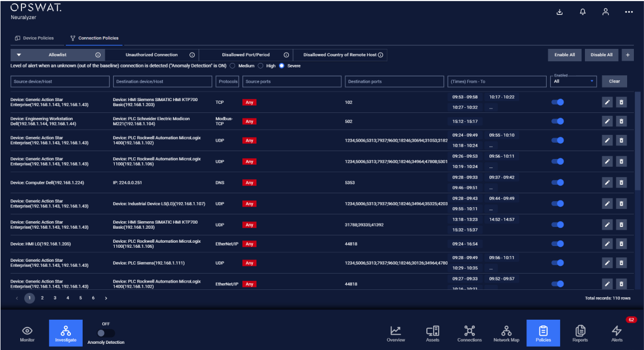Select the High alert level
This screenshot has height=350, width=644.
(260, 66)
